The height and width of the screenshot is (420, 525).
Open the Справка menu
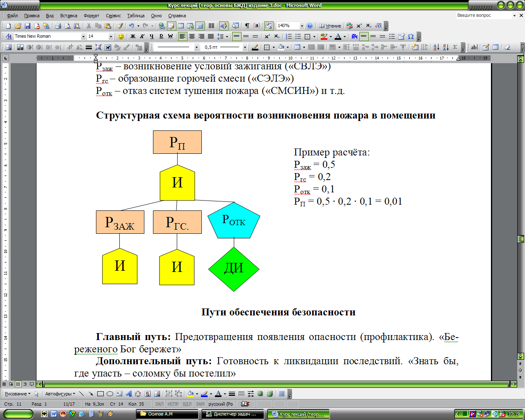[x=177, y=16]
